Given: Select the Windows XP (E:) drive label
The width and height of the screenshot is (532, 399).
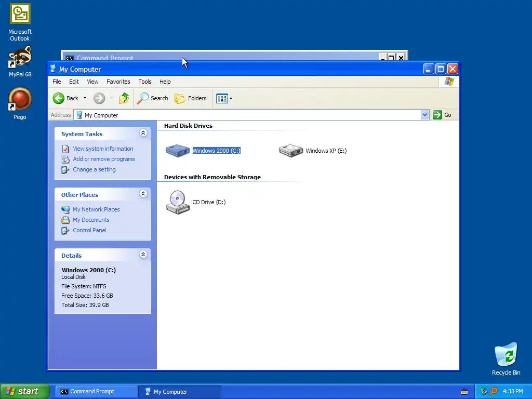Looking at the screenshot, I should tap(326, 151).
